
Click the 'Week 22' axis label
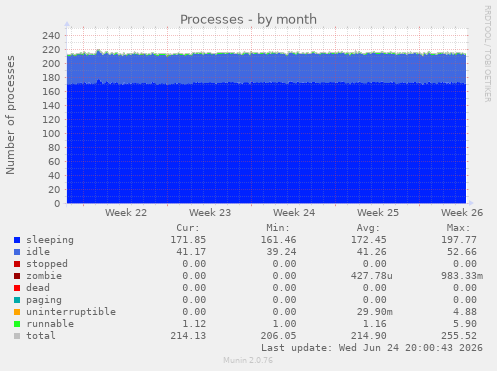pos(126,213)
